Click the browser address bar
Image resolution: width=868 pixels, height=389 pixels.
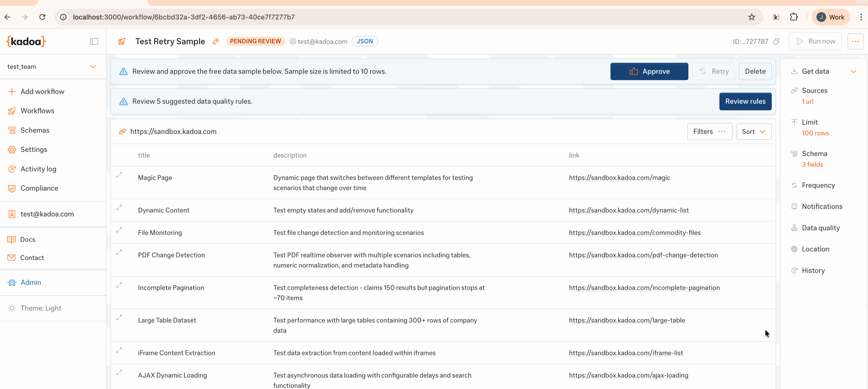tap(389, 17)
